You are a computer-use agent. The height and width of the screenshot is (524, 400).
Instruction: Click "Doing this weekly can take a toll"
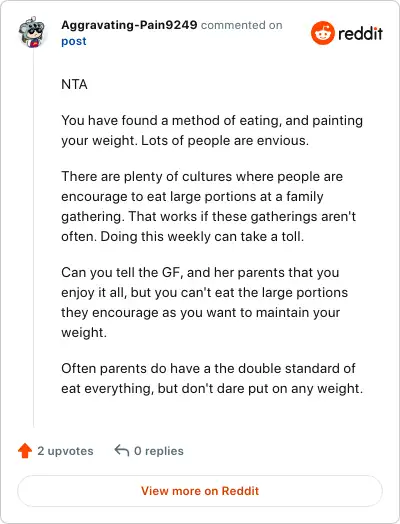coord(202,237)
